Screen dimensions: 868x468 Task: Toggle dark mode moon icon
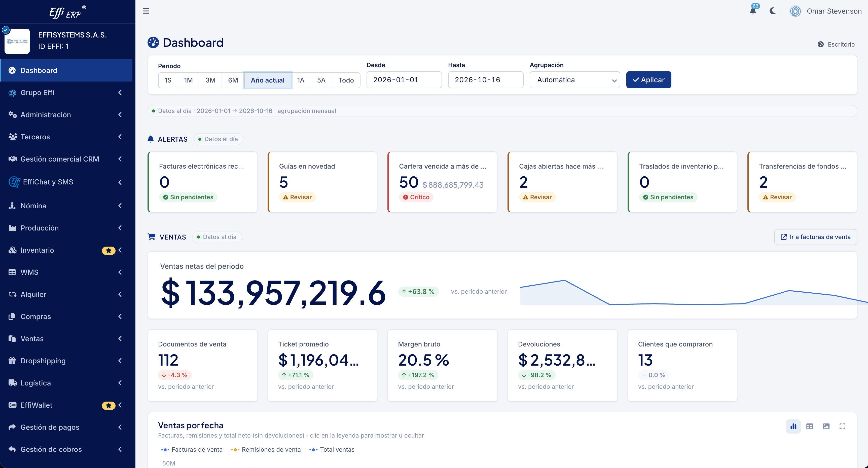tap(773, 11)
